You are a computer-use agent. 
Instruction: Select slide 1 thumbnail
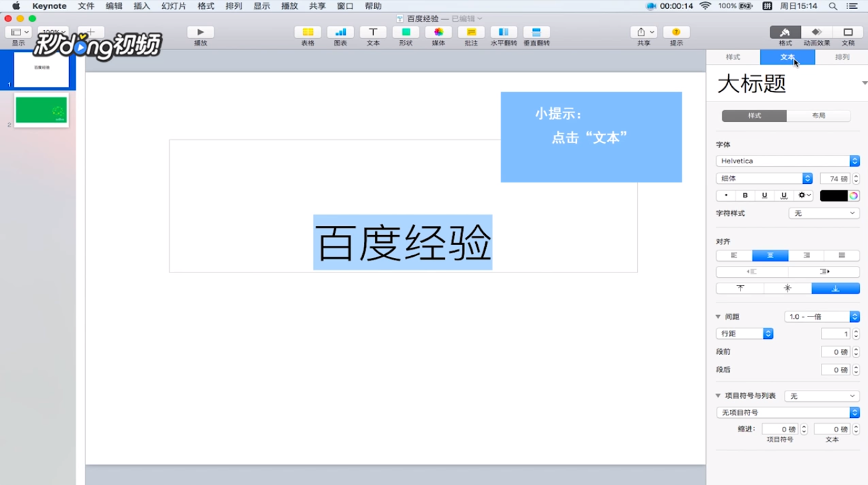click(41, 70)
